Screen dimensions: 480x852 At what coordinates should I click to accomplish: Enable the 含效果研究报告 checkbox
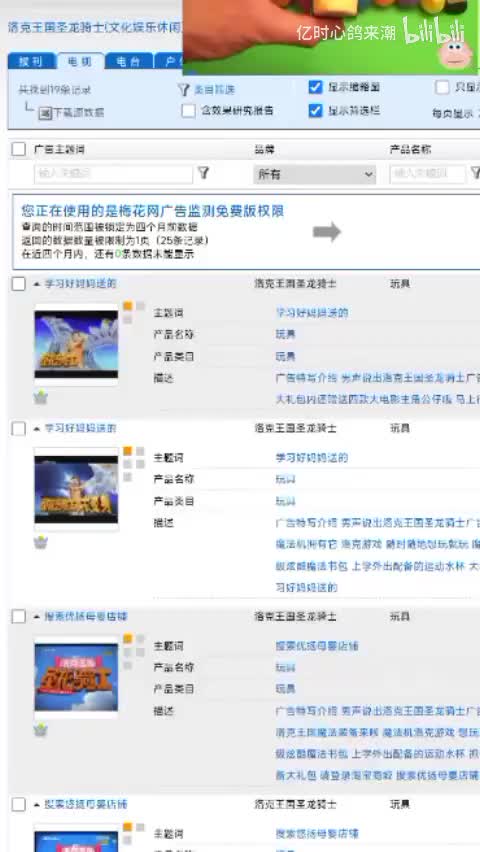tap(189, 111)
